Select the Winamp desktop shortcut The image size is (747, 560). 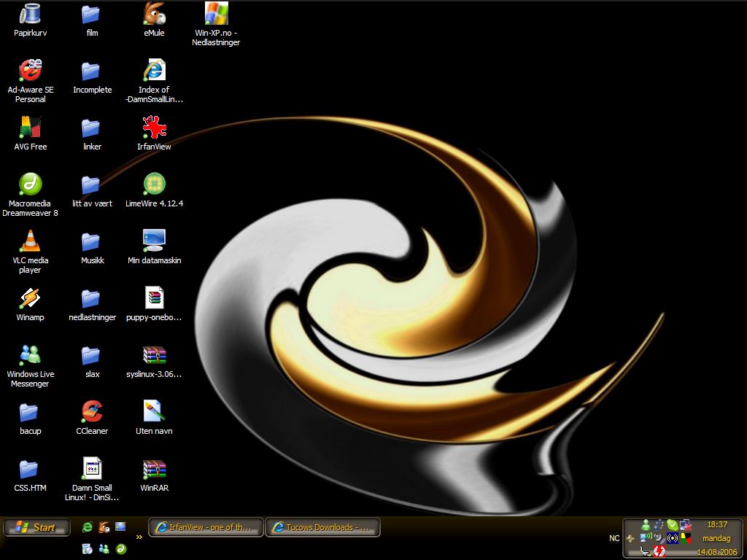(x=30, y=304)
